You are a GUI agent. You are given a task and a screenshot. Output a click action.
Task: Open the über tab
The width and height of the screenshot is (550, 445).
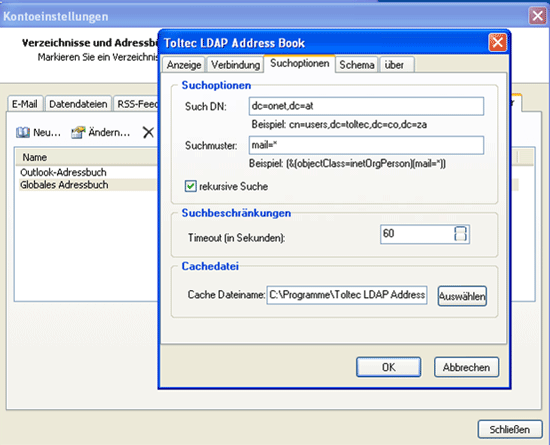click(x=397, y=65)
